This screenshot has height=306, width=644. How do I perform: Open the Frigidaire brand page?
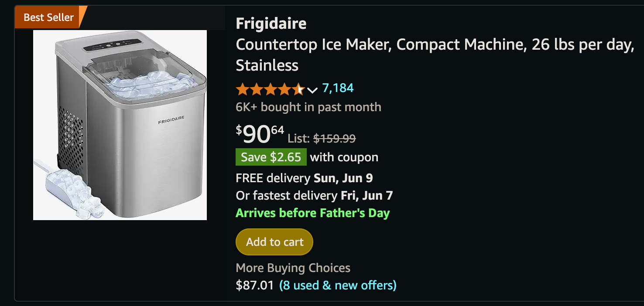271,24
